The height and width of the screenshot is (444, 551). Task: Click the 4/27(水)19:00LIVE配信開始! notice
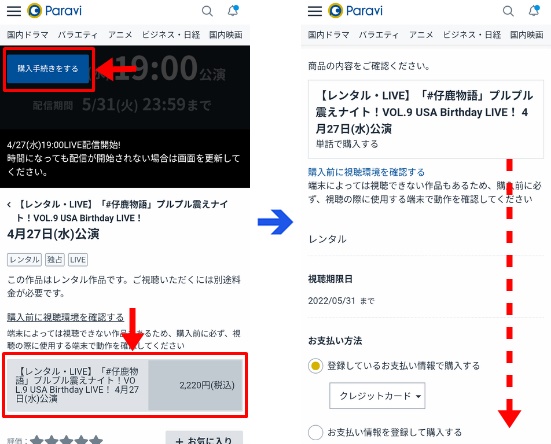(64, 145)
